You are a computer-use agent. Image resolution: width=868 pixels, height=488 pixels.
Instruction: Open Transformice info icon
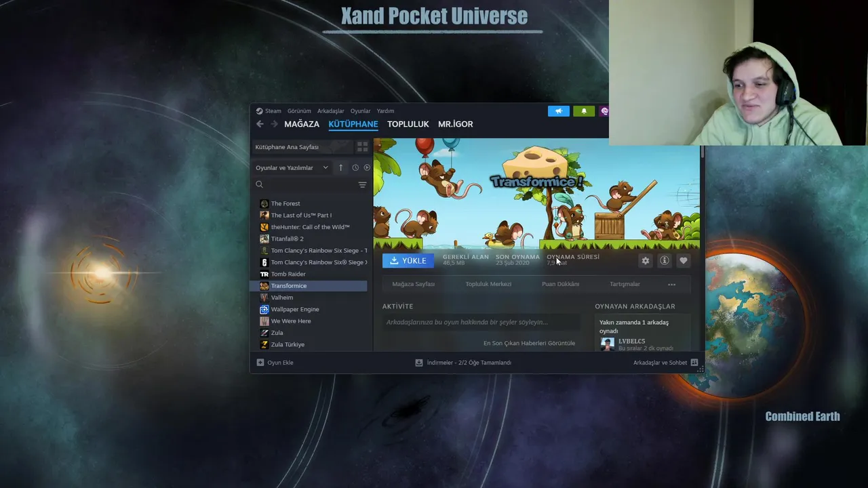[665, 260]
